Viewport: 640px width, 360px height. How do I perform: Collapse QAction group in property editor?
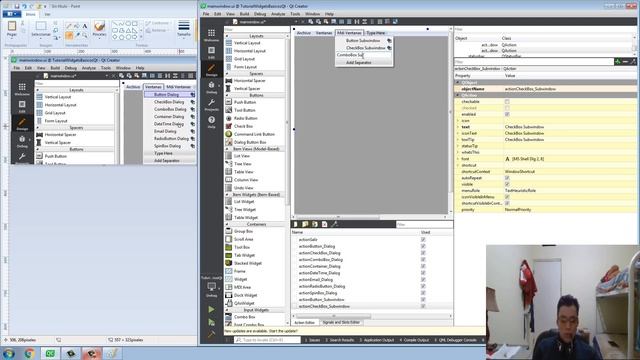tap(458, 95)
